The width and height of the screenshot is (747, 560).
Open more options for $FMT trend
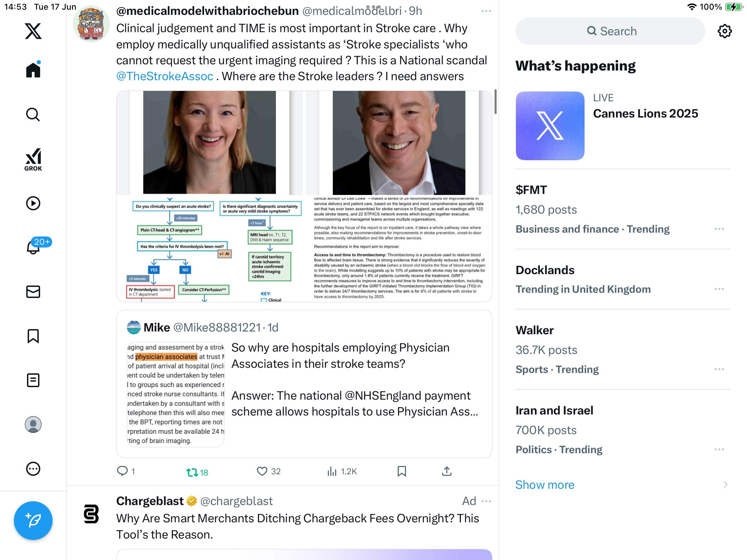pyautogui.click(x=719, y=229)
